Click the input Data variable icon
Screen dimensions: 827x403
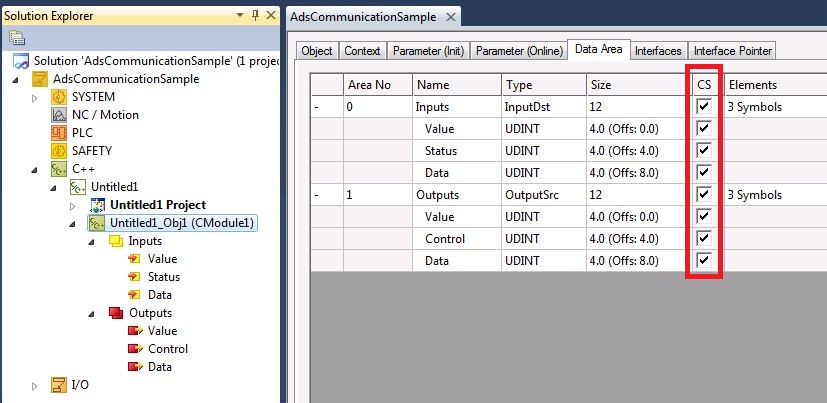click(134, 295)
